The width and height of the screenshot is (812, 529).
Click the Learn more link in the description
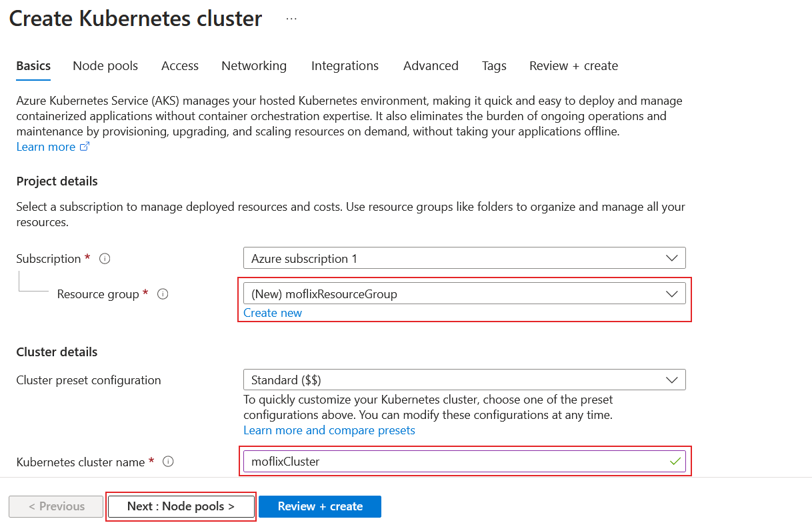tap(45, 146)
